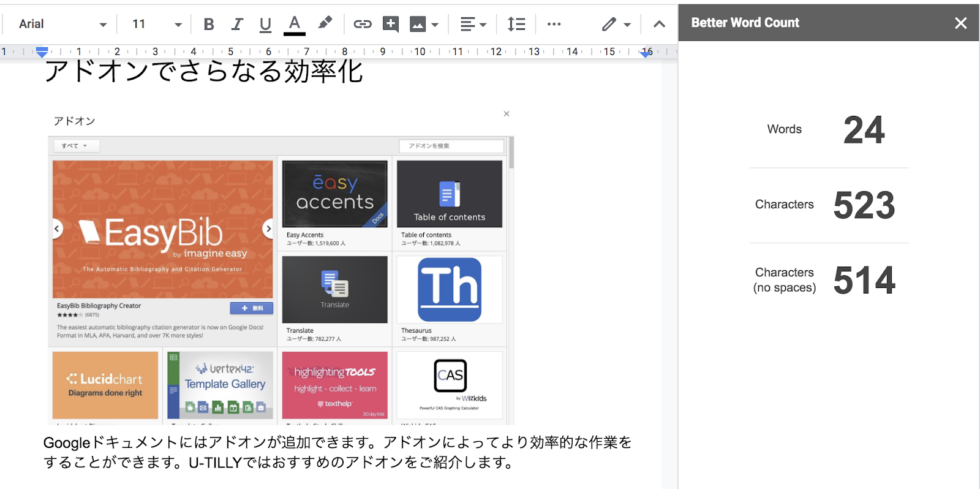Click the insert link icon
980x489 pixels.
click(363, 25)
